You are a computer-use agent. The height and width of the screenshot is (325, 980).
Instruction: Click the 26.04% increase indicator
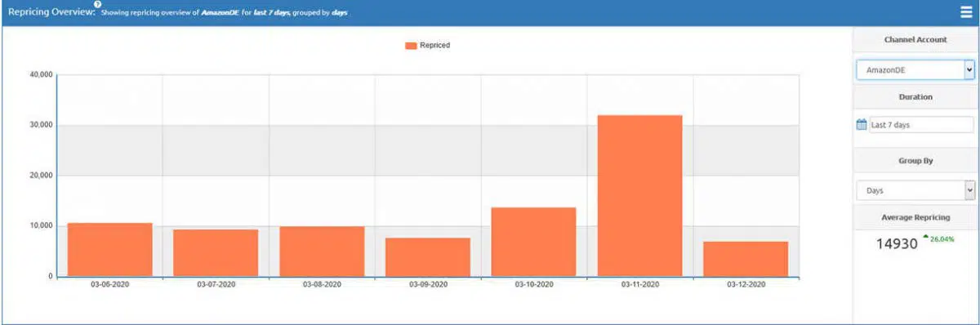coord(939,238)
